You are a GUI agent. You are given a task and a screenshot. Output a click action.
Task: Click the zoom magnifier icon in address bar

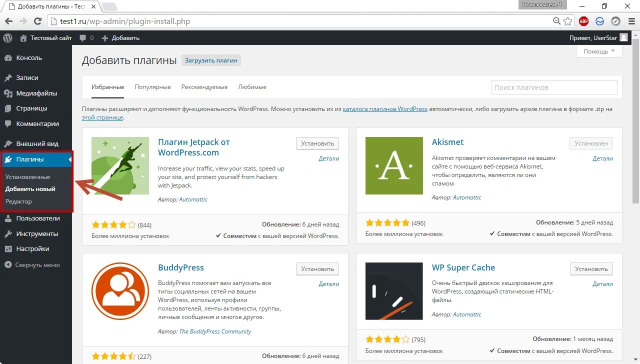556,21
